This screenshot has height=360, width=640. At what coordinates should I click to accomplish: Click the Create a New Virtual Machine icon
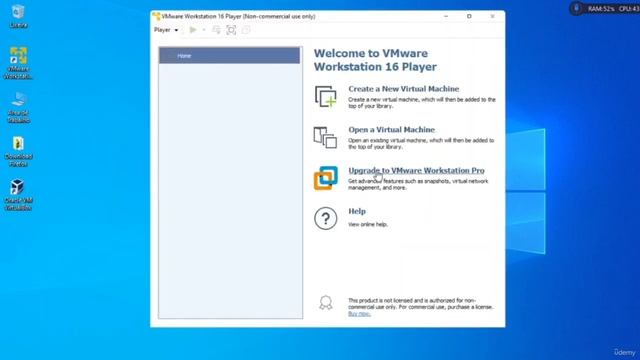[325, 97]
